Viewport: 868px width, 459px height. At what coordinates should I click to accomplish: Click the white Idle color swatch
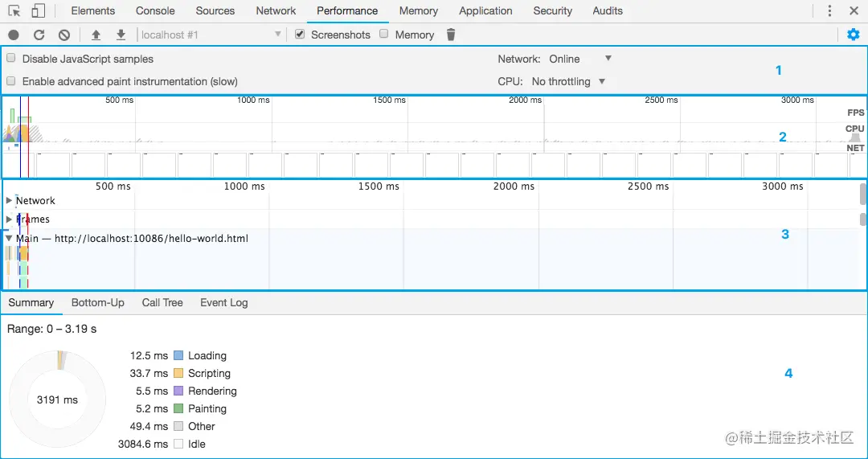[x=178, y=444]
